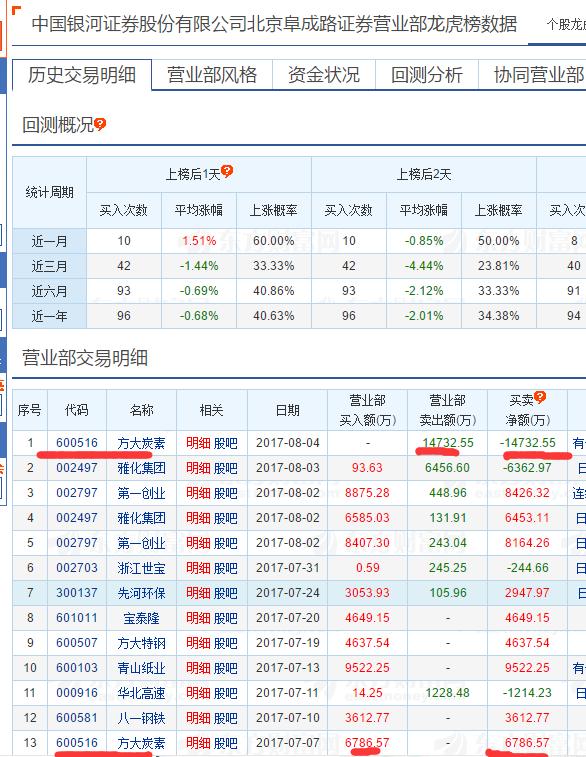Click code 300137

pos(77,593)
